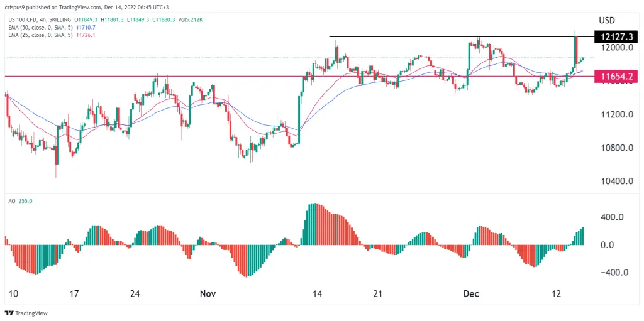
Task: Click the Nov date label on time axis
Action: (x=208, y=295)
